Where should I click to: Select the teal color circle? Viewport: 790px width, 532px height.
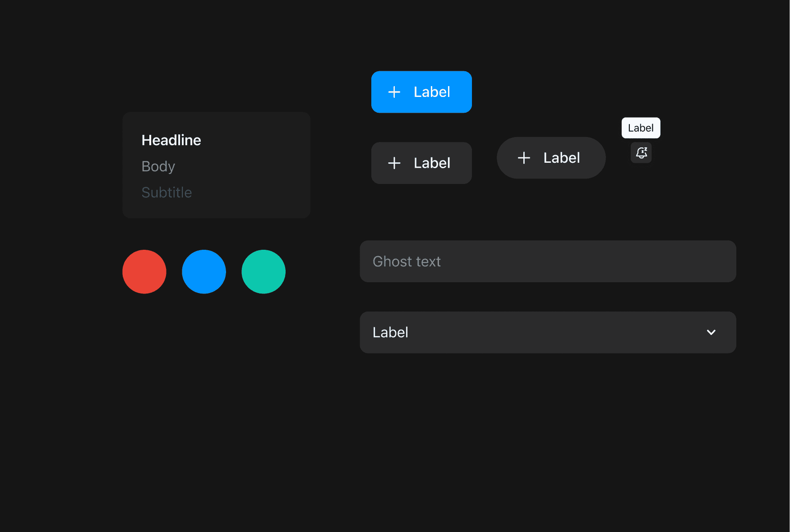tap(263, 272)
